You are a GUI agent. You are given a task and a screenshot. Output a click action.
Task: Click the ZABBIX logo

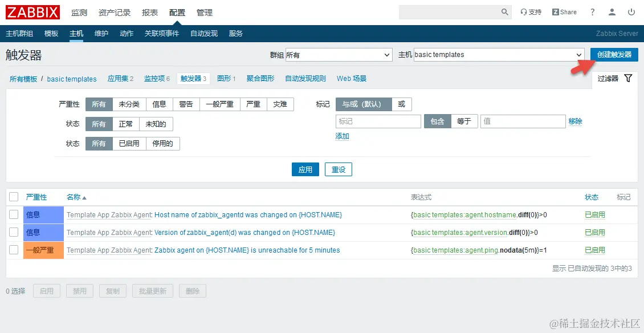click(32, 11)
